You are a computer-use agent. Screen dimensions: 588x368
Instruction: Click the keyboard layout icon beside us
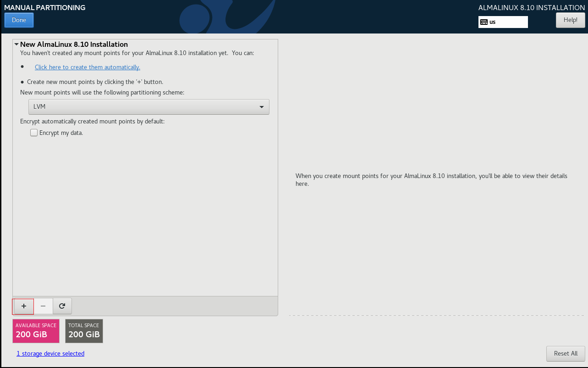tap(484, 22)
